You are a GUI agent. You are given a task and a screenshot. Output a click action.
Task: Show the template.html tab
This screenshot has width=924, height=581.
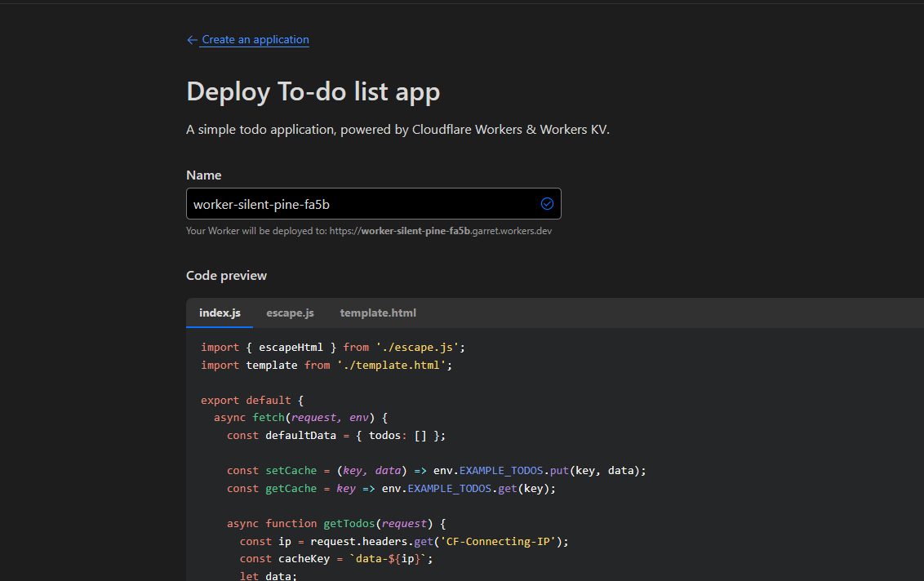(378, 313)
